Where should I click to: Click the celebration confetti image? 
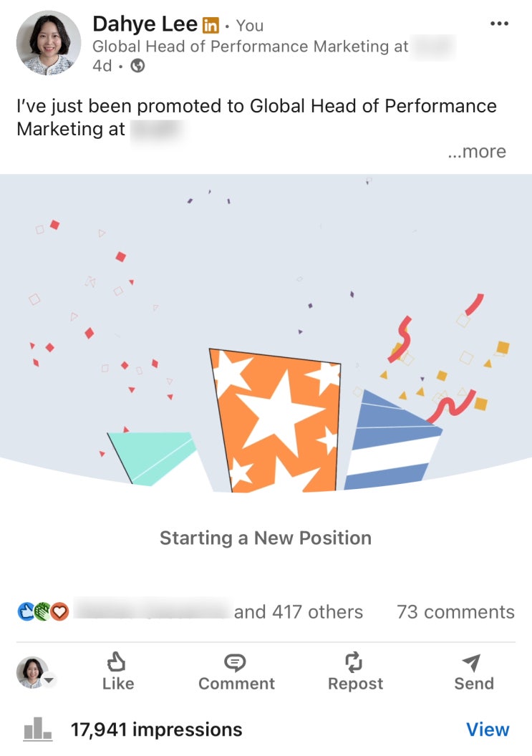tap(266, 333)
